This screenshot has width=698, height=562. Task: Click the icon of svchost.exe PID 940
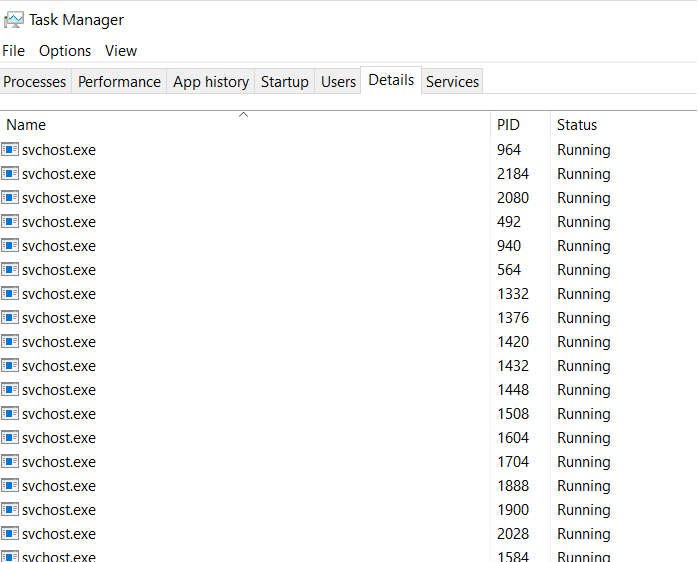pyautogui.click(x=10, y=245)
